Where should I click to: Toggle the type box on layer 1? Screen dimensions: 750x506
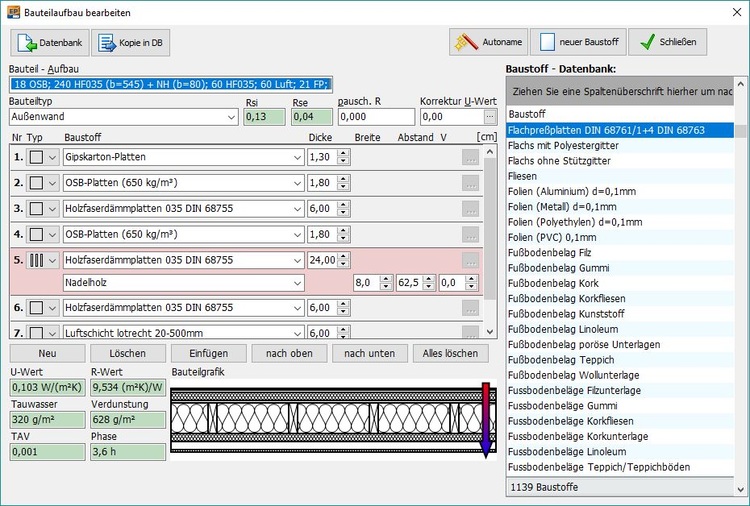[36, 158]
